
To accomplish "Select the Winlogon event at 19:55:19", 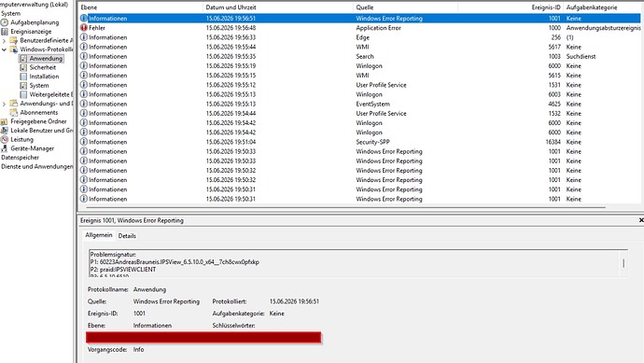I will coord(359,65).
